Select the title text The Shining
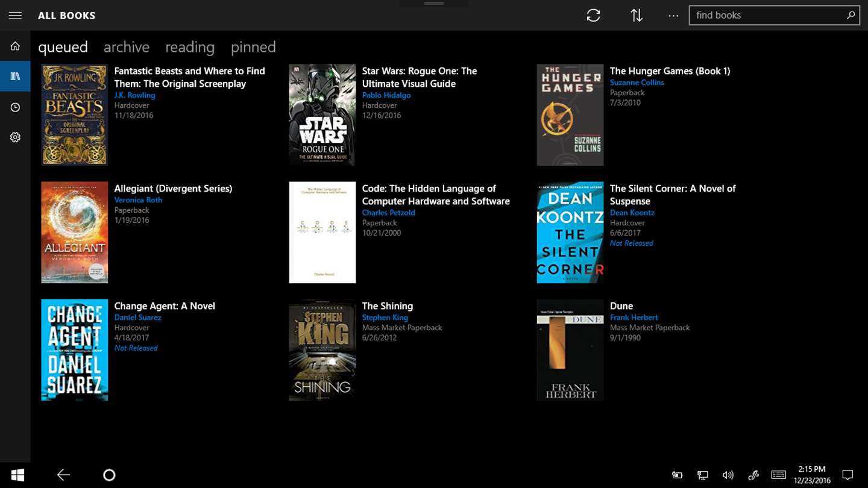 387,306
